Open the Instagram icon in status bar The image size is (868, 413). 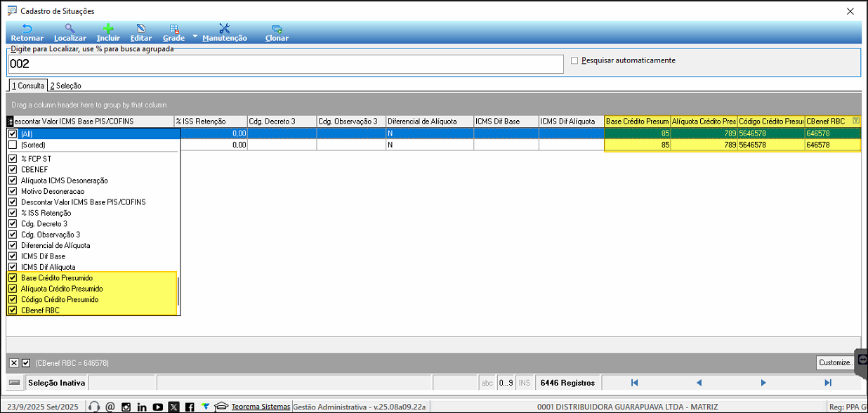pos(126,407)
